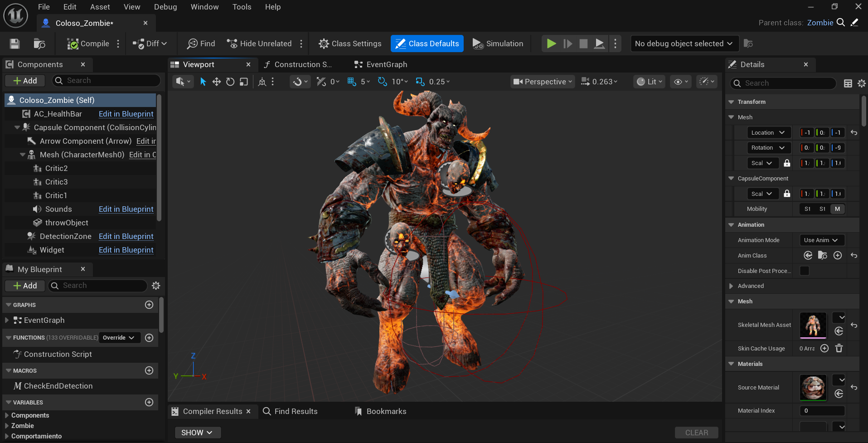Expand the Advanced section in Details
The height and width of the screenshot is (443, 868).
click(731, 286)
